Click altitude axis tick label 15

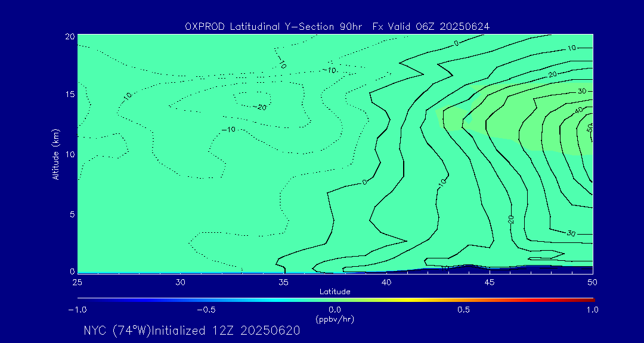pyautogui.click(x=69, y=94)
